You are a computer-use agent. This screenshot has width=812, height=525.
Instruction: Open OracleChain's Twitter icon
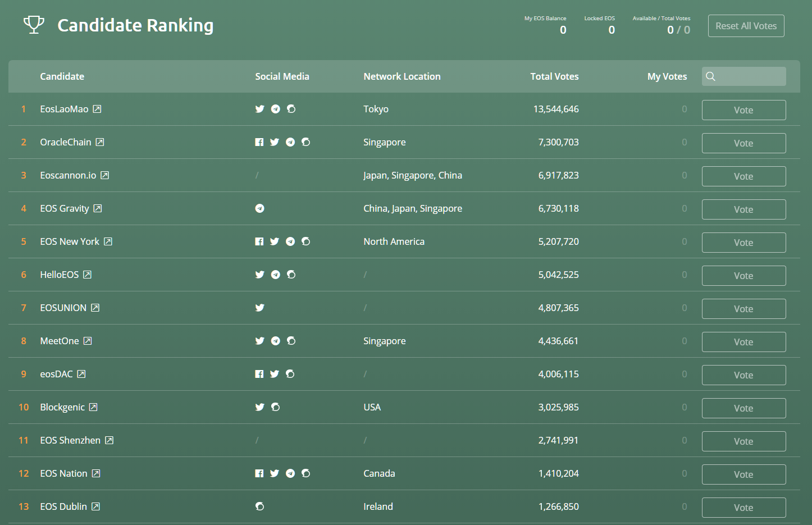tap(274, 142)
